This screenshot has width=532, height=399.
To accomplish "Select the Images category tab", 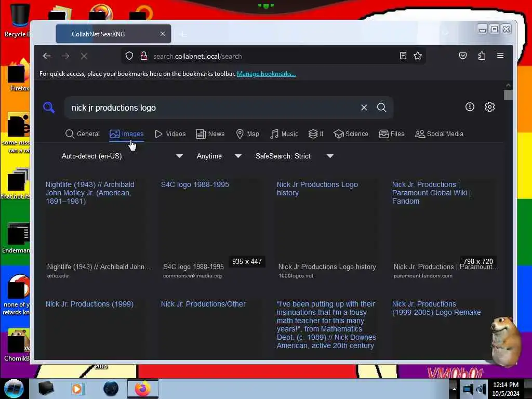I will point(127,134).
